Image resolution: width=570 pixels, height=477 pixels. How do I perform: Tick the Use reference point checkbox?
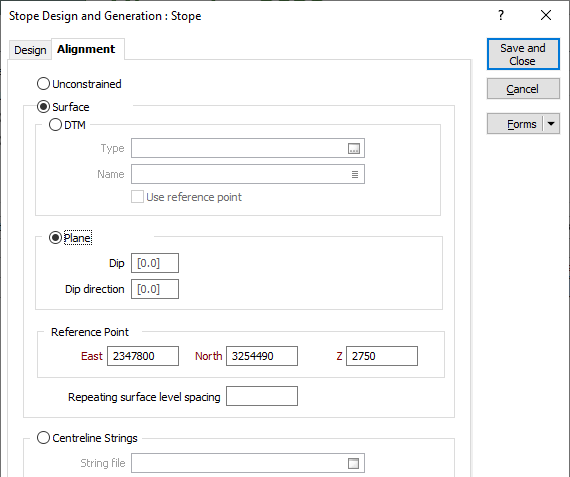click(137, 197)
